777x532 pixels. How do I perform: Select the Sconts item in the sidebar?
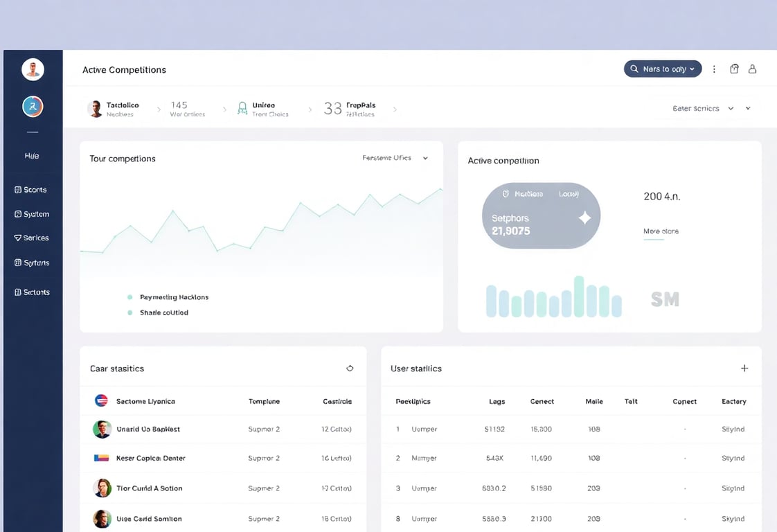click(31, 189)
